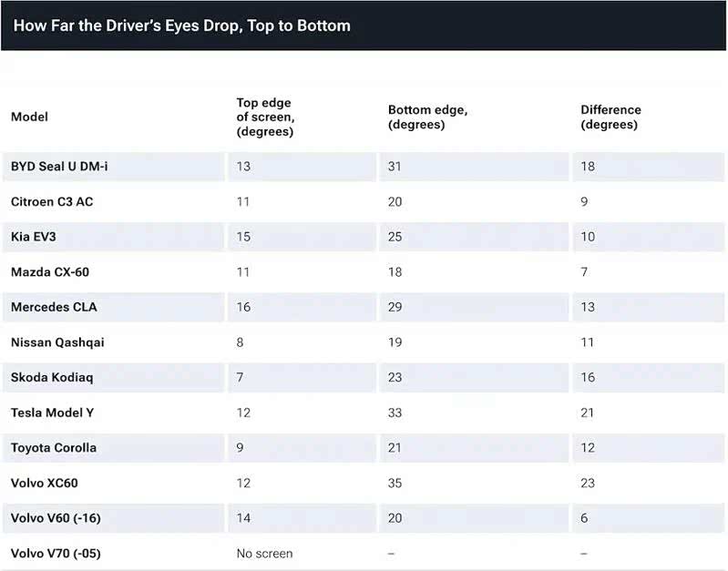Image resolution: width=728 pixels, height=571 pixels.
Task: Select the Tesla Model Y row label
Action: (52, 413)
